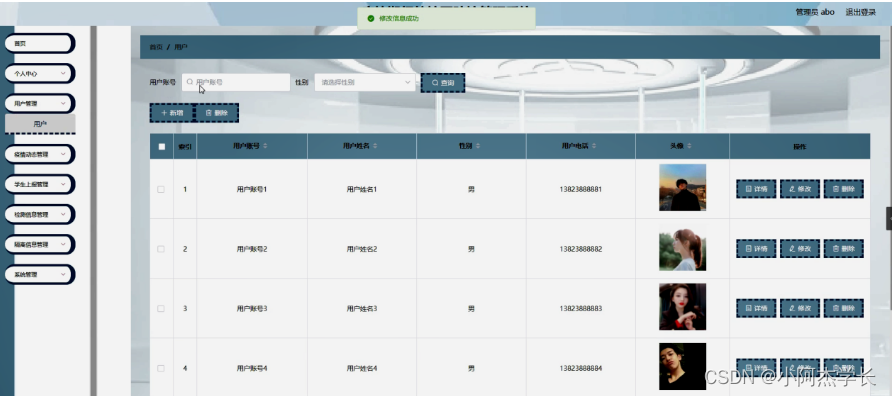Click cell 用户姓名3
The height and width of the screenshot is (396, 892).
point(362,309)
